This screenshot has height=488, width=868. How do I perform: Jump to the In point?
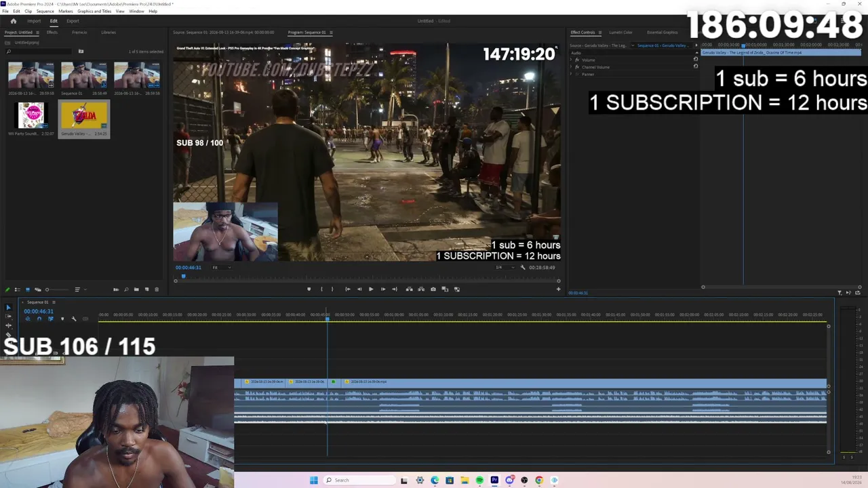[x=348, y=289]
